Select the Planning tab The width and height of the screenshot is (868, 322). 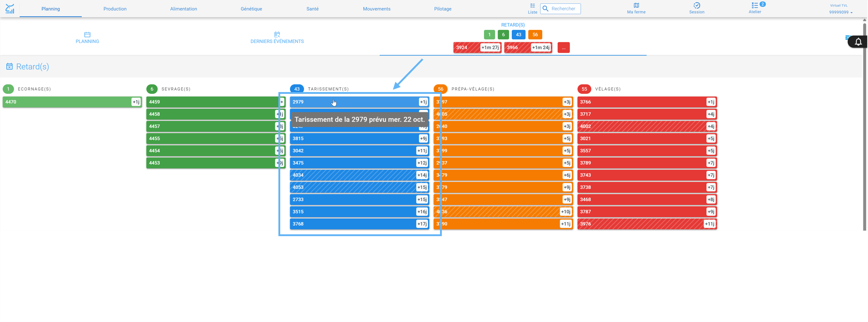coord(51,9)
